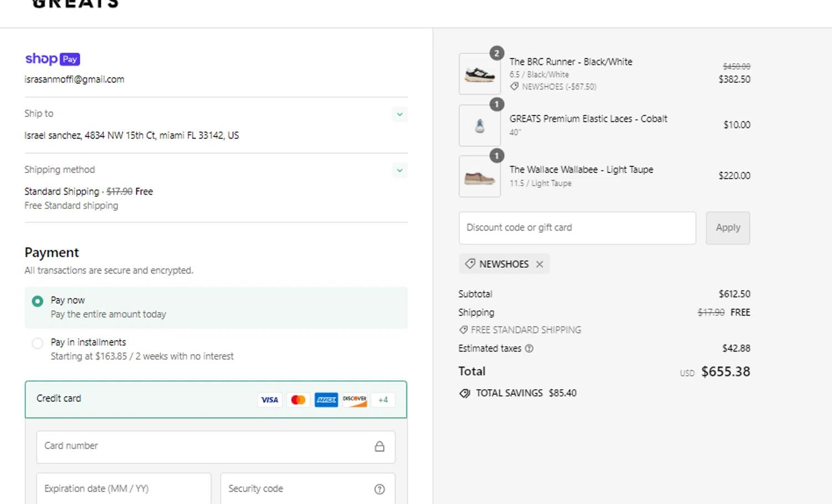The image size is (832, 504).
Task: Click the GREATS store logo
Action: [x=75, y=4]
